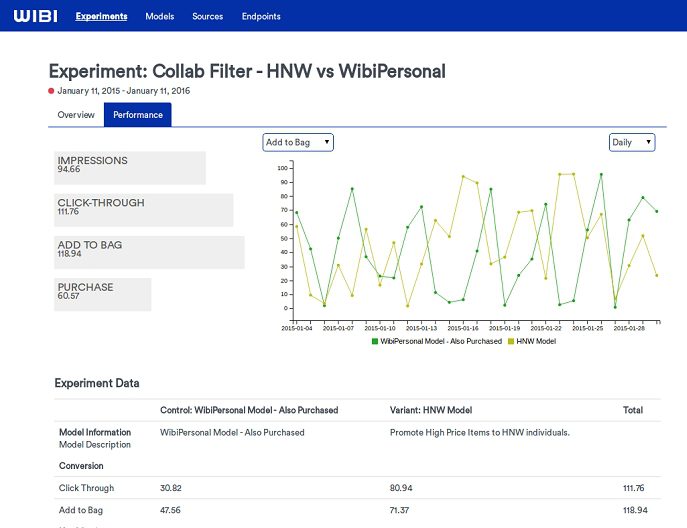Select the Click-Through metric bar
Screen dimensions: 687x528
pos(143,210)
